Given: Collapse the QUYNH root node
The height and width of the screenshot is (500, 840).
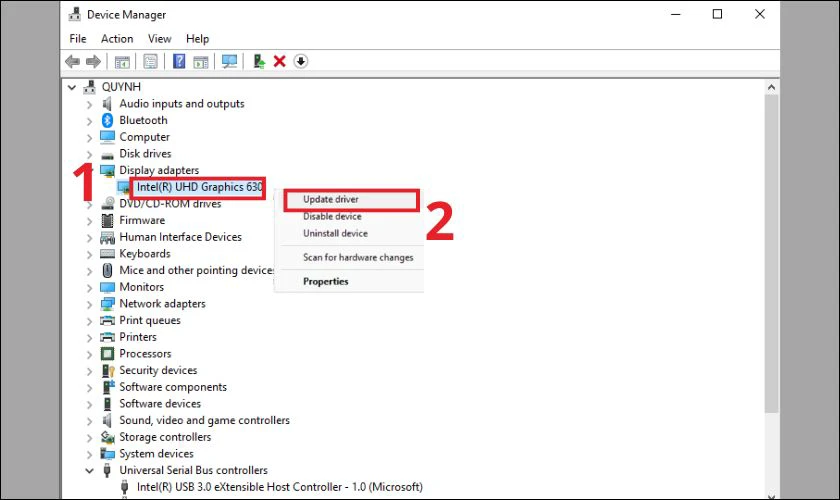Looking at the screenshot, I should click(72, 87).
